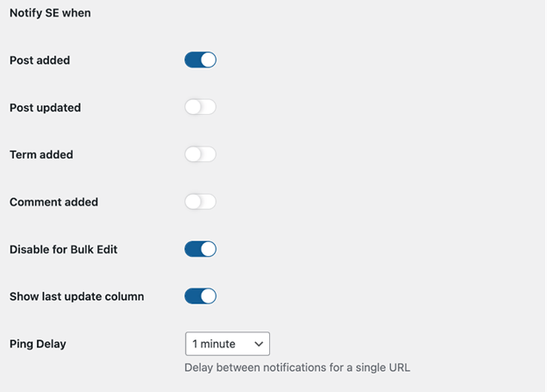
Task: Click the "Notify SE when" heading
Action: pyautogui.click(x=50, y=13)
